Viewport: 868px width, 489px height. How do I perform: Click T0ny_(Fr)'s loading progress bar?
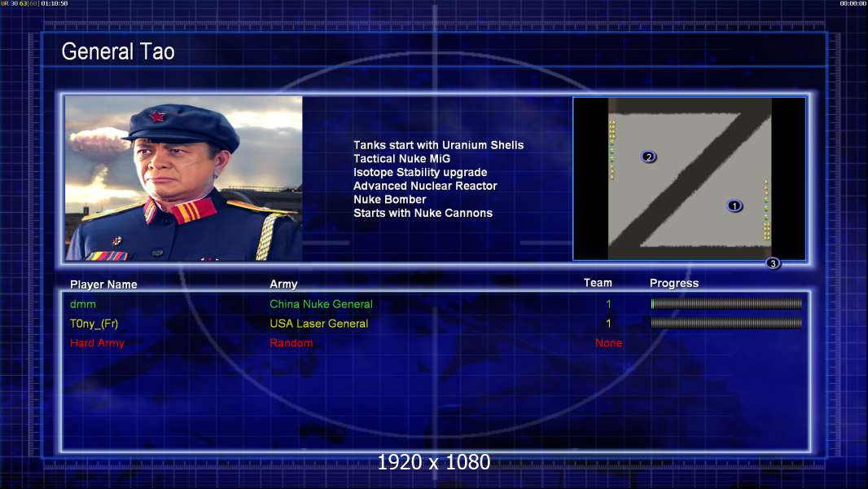[726, 323]
